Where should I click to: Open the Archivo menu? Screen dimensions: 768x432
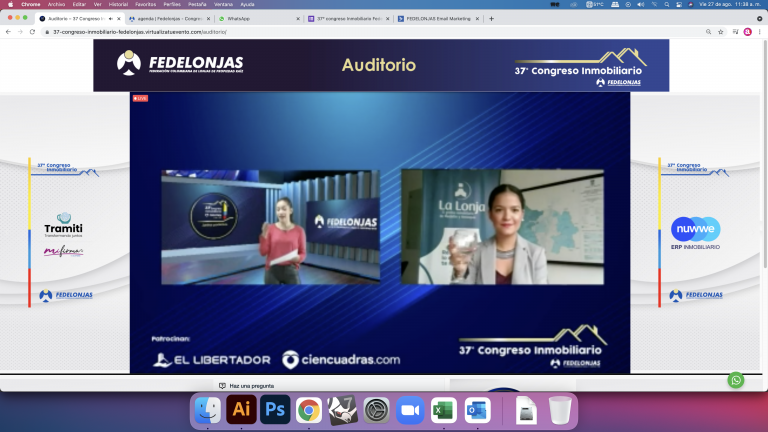56,4
